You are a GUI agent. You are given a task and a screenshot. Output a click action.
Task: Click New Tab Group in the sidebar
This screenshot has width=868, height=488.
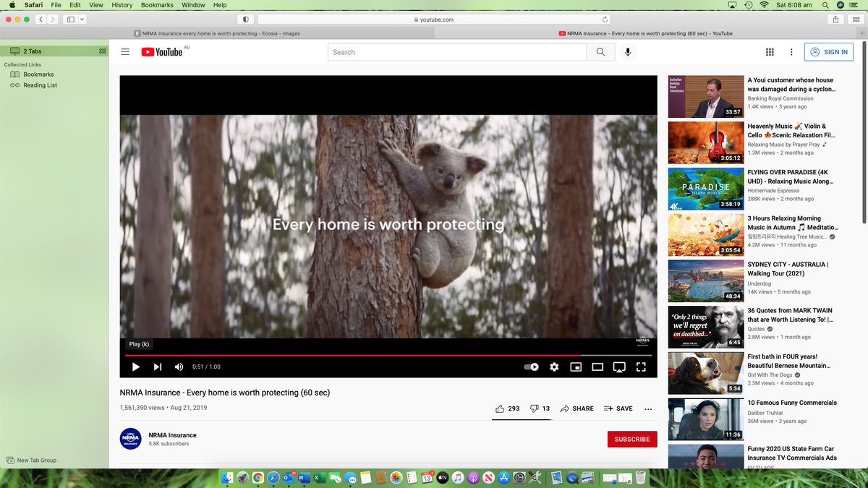click(x=31, y=460)
